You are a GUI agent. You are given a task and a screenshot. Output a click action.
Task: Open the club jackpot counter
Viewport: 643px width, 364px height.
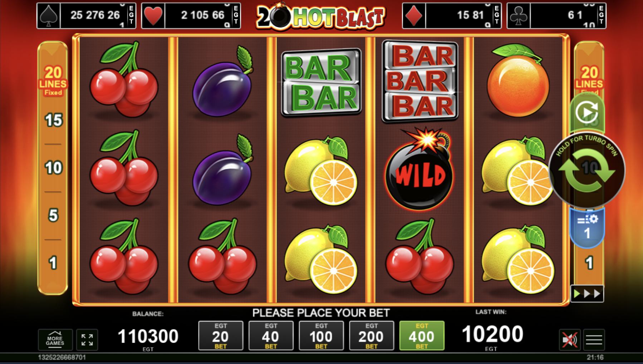[x=556, y=15]
